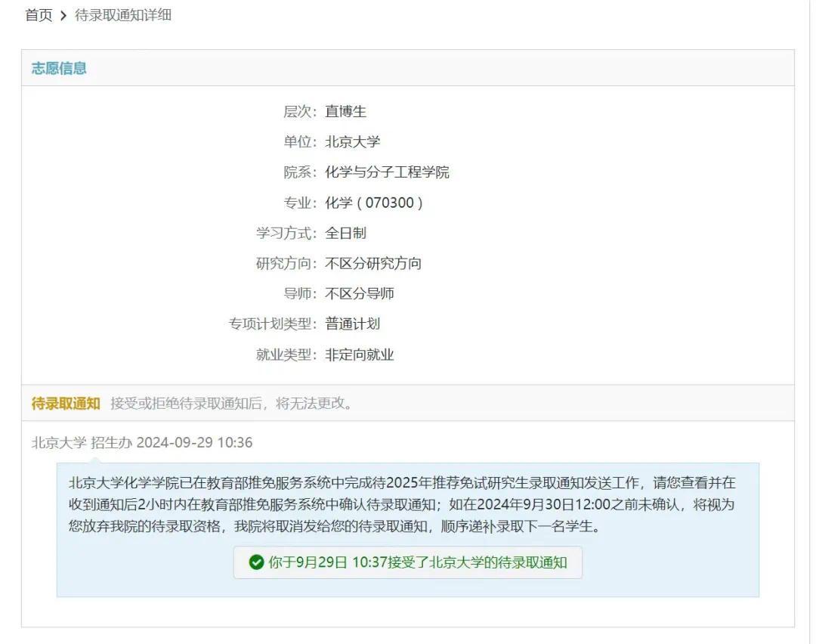Click the 首页 breadcrumb home link
Screen dimensions: 816x644
(37, 15)
